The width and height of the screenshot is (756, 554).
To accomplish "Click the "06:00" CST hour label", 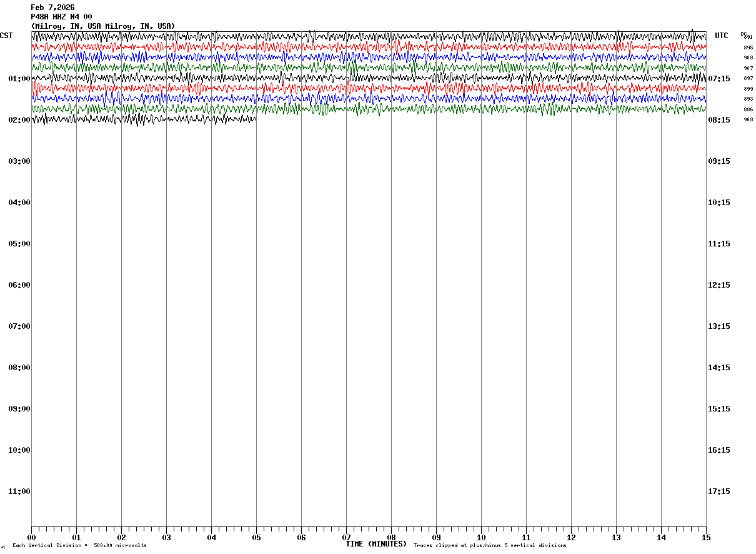I will tap(19, 285).
